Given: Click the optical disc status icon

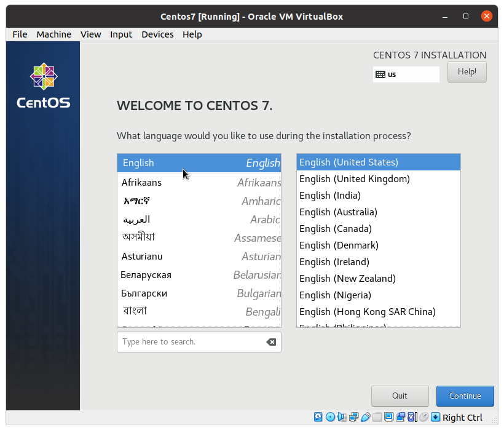Looking at the screenshot, I should click(x=330, y=417).
